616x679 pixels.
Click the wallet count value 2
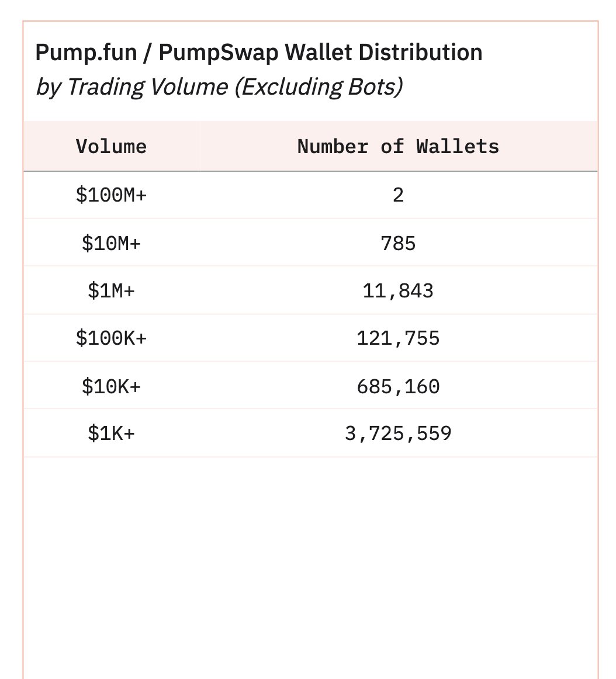(398, 195)
